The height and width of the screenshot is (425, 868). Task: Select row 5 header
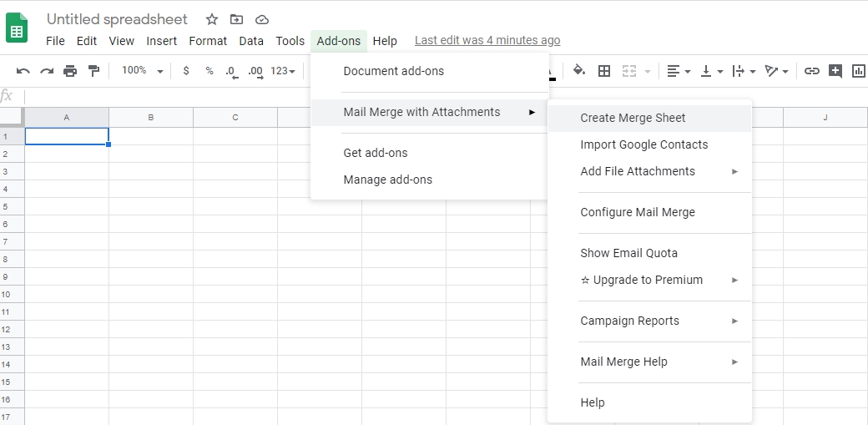[x=12, y=207]
